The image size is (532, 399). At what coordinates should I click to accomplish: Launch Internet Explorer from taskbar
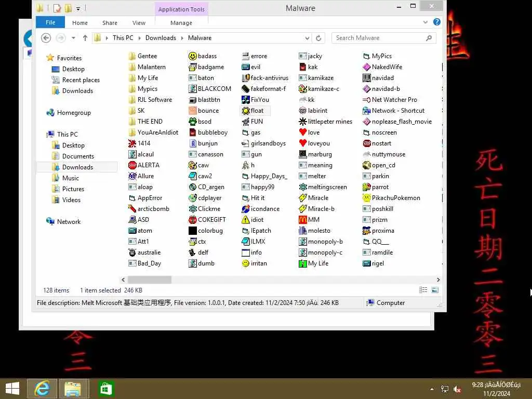42,389
